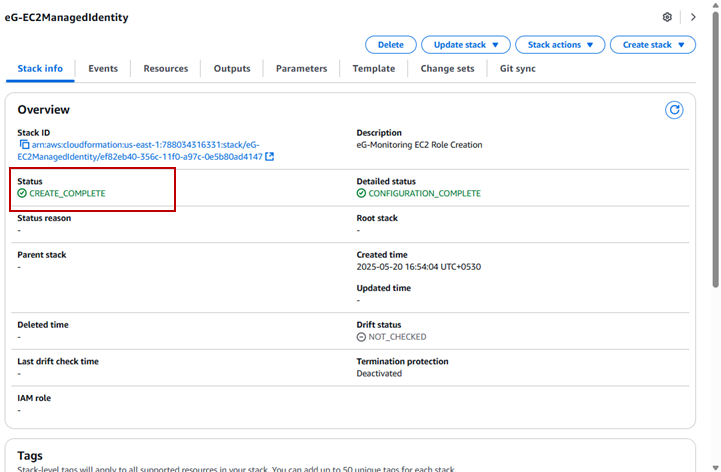Click the right chevron panel arrow

point(693,17)
